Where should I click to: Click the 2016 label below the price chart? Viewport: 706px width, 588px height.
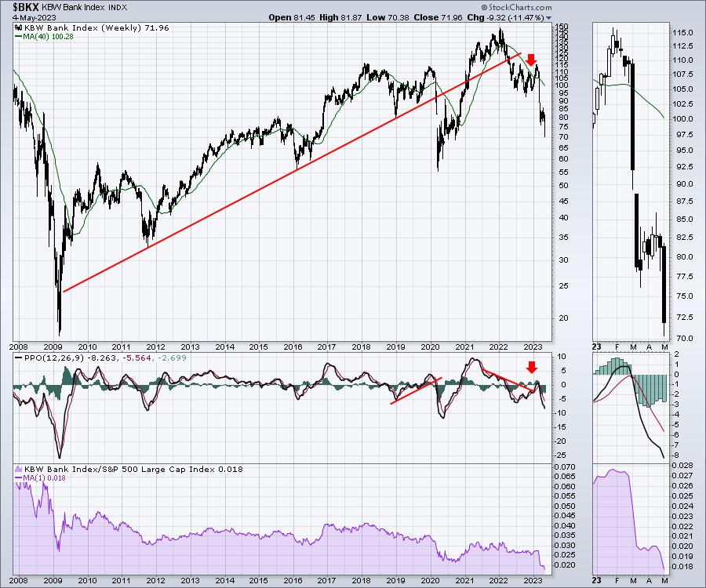click(x=293, y=346)
